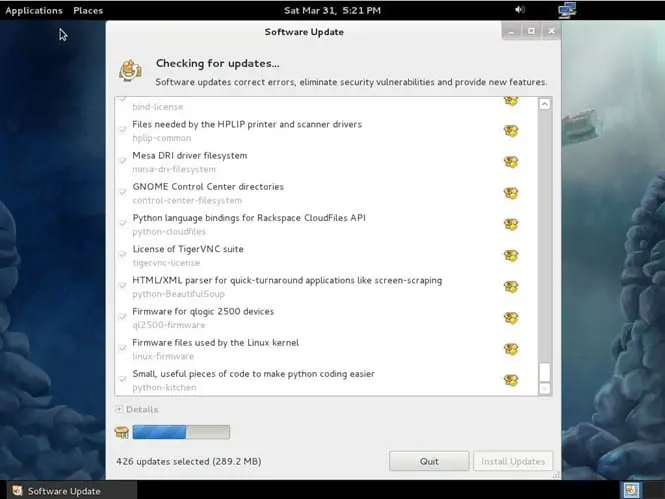Click the package icon for hplip-common
665x499 pixels.
[x=511, y=131]
